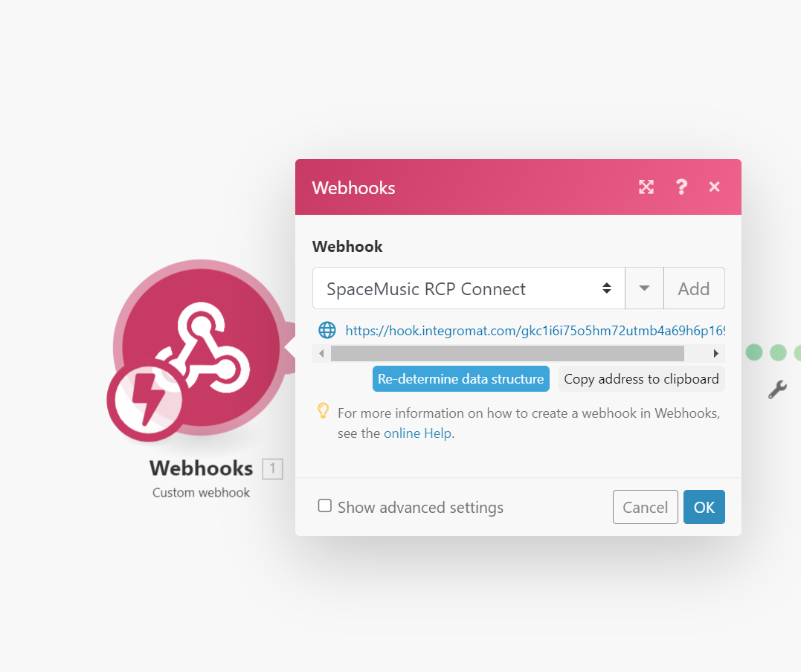801x672 pixels.
Task: Click the module number 1 badge
Action: pos(272,469)
